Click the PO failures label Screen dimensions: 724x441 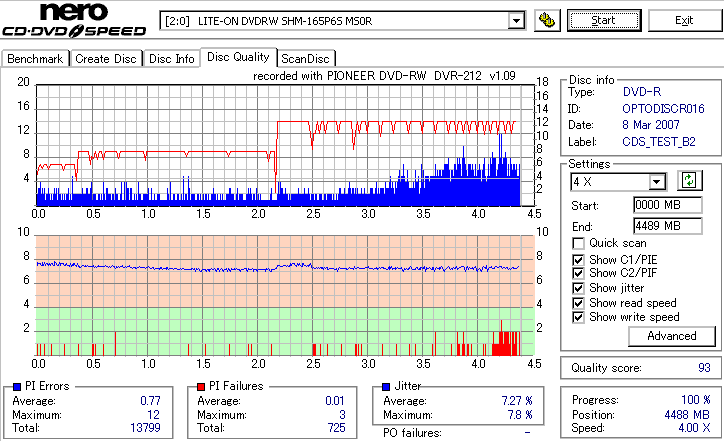[412, 433]
